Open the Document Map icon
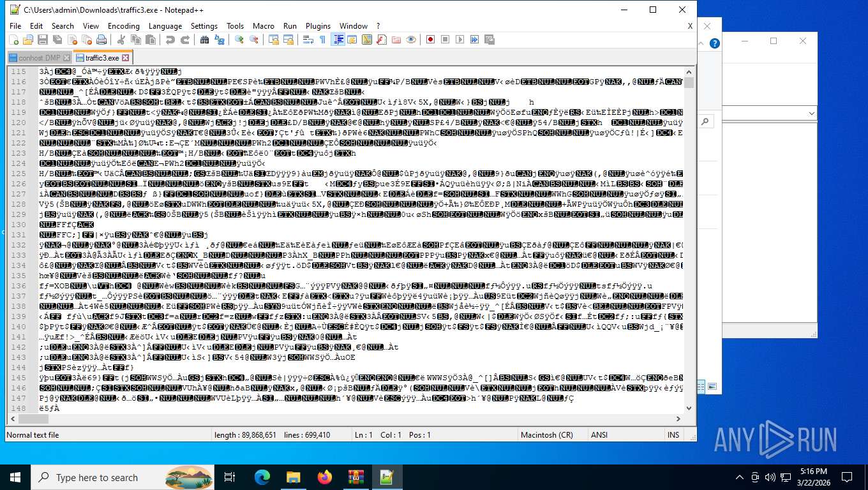 [367, 40]
